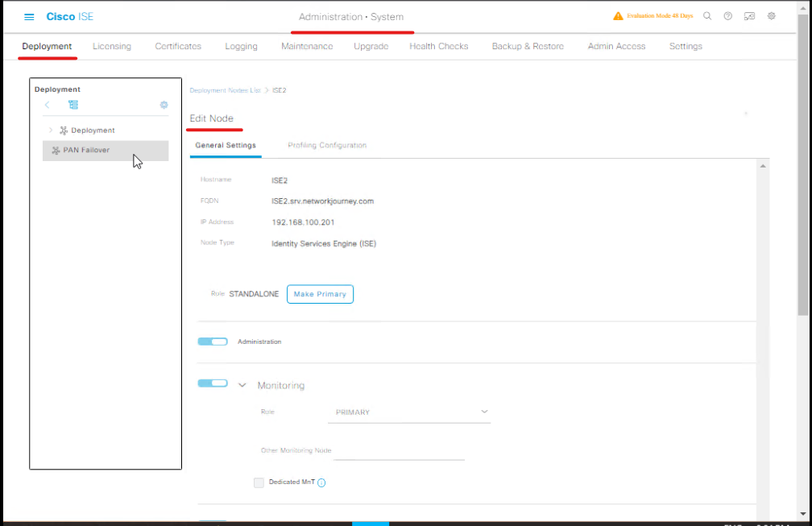Click the Deployment Nodes List breadcrumb link

226,90
